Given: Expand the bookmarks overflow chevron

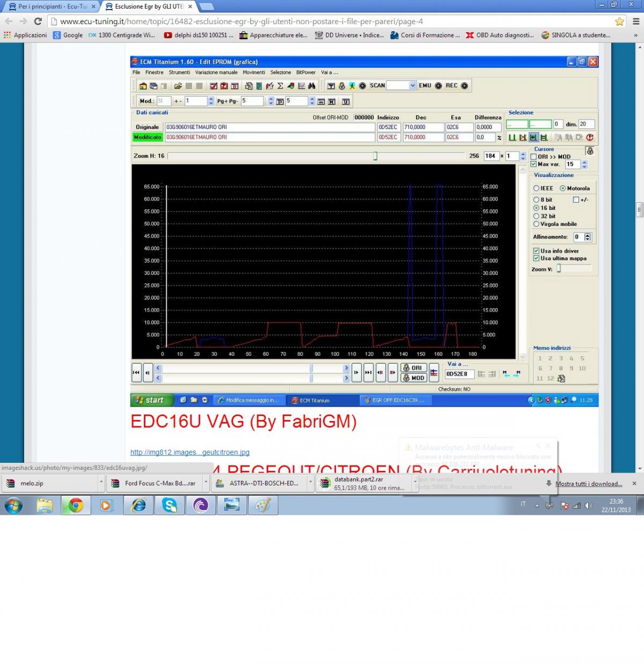Looking at the screenshot, I should click(x=635, y=35).
